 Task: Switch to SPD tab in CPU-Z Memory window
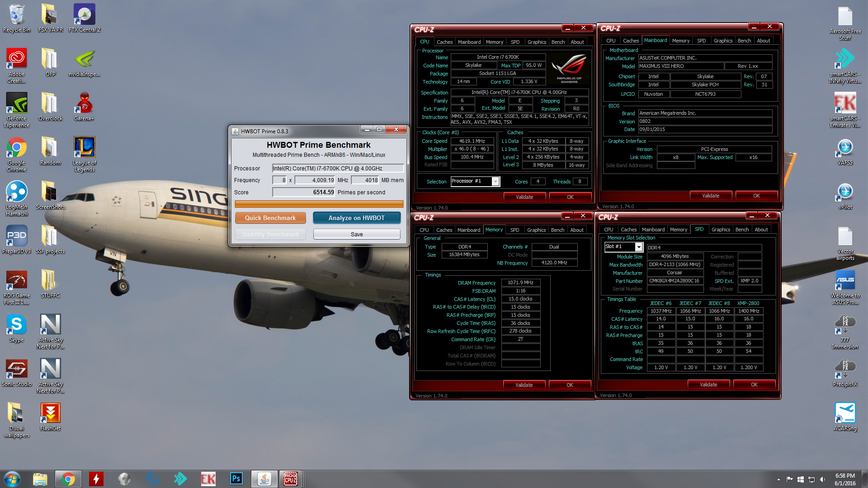(x=514, y=230)
